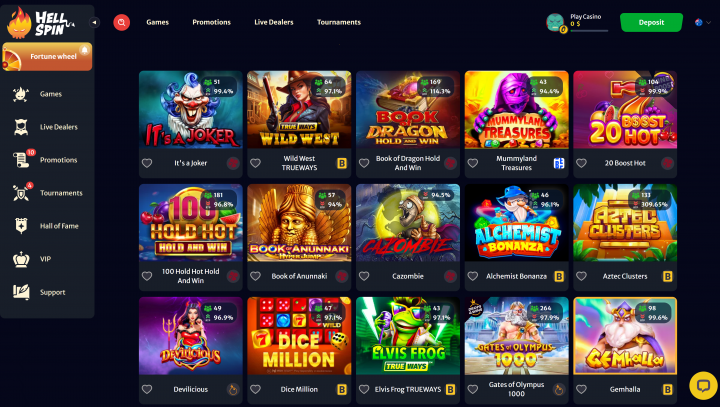Select Tournaments in top navigation

339,22
